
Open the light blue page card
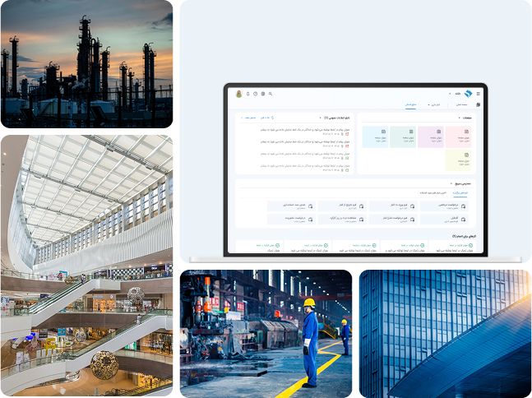pyautogui.click(x=375, y=137)
